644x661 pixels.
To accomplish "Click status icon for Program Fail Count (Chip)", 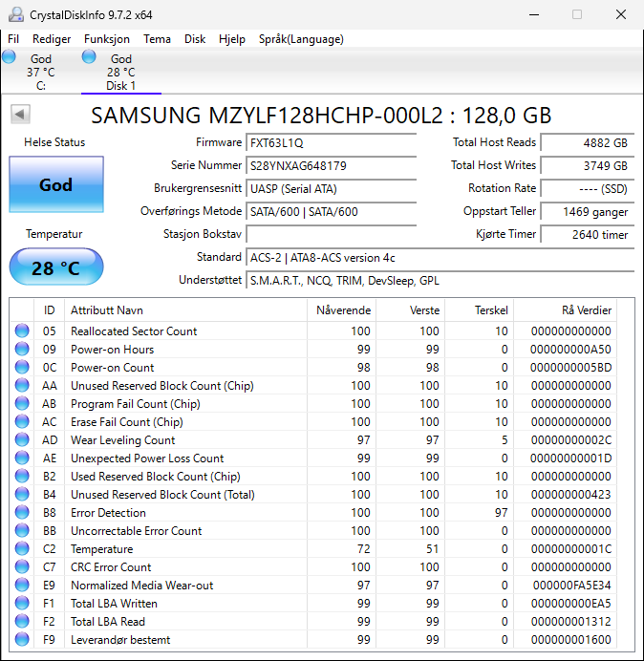I will tap(22, 403).
